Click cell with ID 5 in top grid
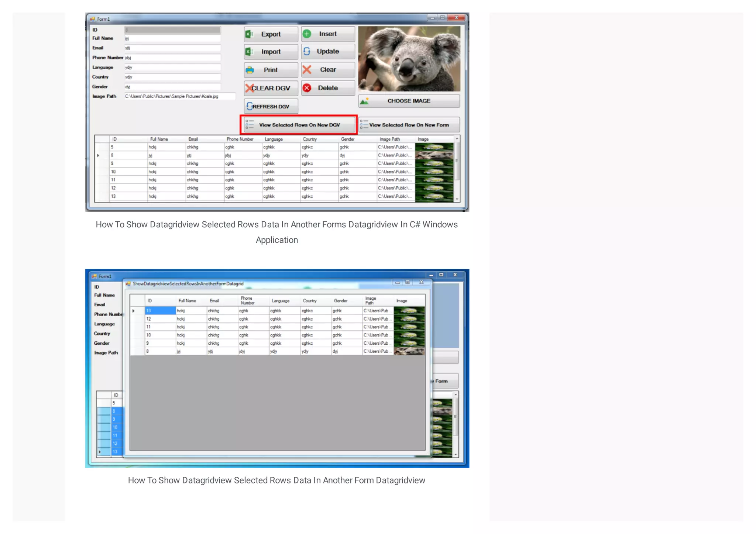The image size is (756, 534). 128,147
